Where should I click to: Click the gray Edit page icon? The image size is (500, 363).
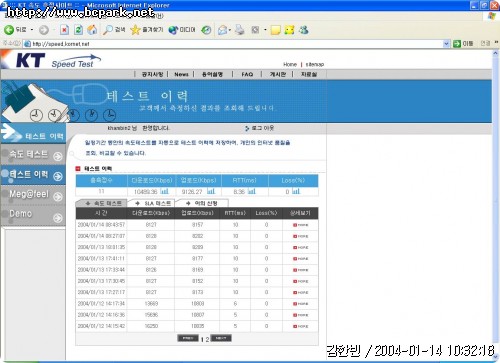[255, 30]
